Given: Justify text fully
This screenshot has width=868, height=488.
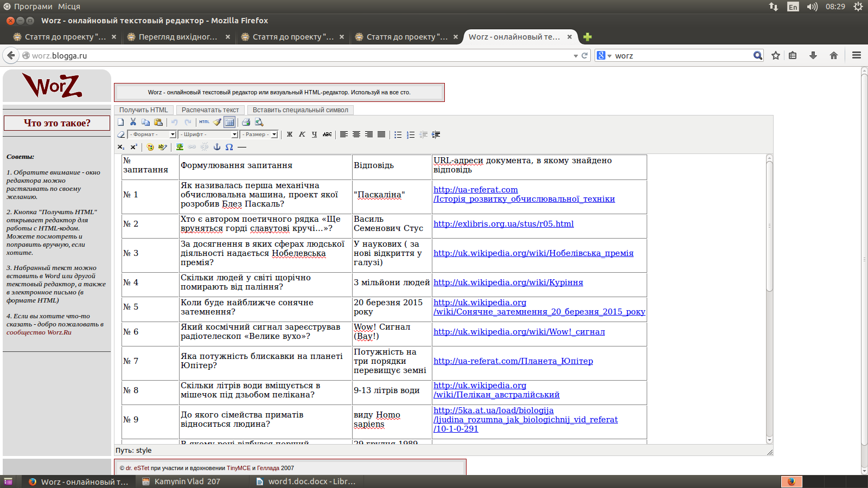Looking at the screenshot, I should [381, 134].
